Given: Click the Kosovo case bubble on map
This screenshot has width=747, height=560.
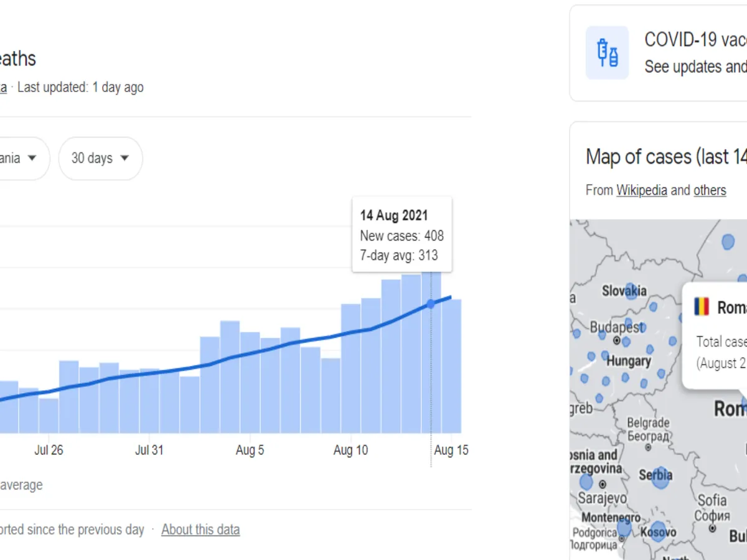Looking at the screenshot, I should pyautogui.click(x=659, y=532).
